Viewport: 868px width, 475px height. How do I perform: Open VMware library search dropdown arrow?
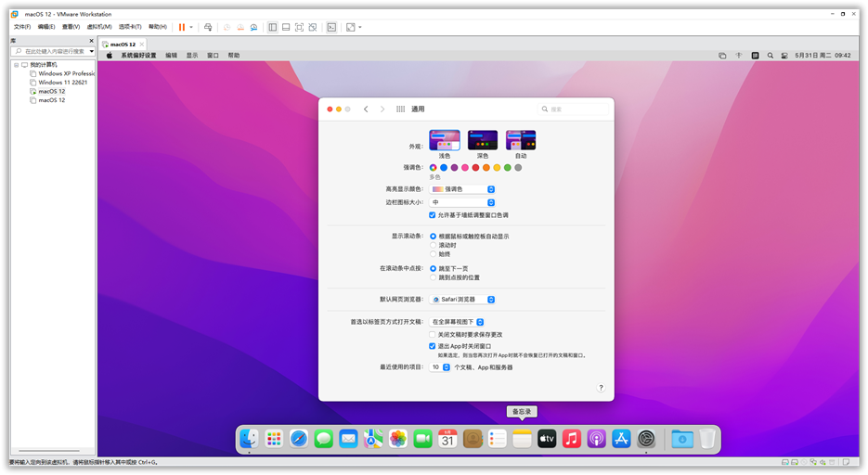[91, 51]
